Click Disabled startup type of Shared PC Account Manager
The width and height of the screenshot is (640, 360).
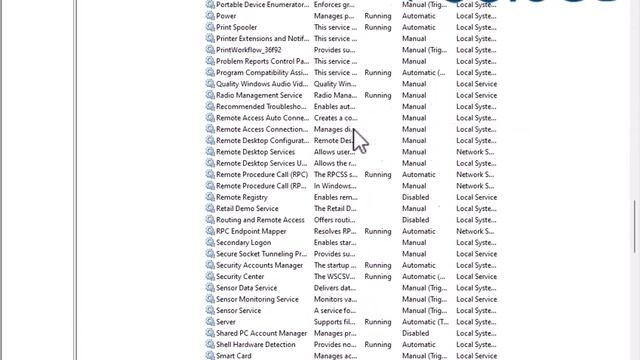coord(416,333)
